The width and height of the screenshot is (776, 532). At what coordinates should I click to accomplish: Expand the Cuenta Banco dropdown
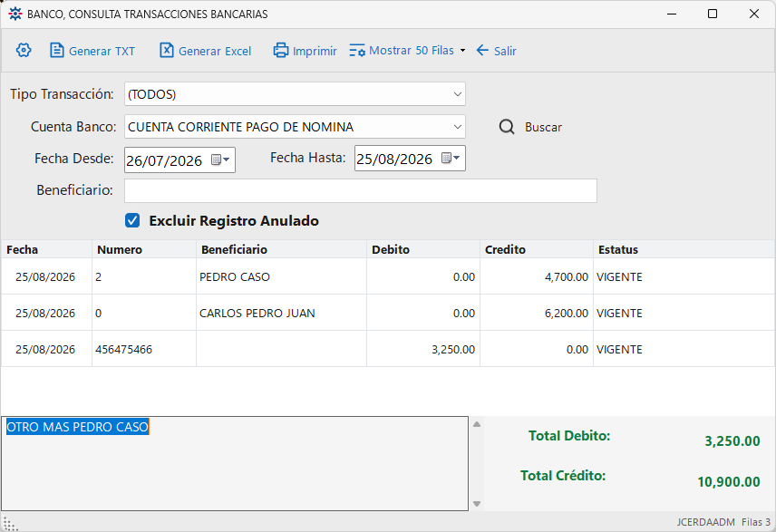457,127
